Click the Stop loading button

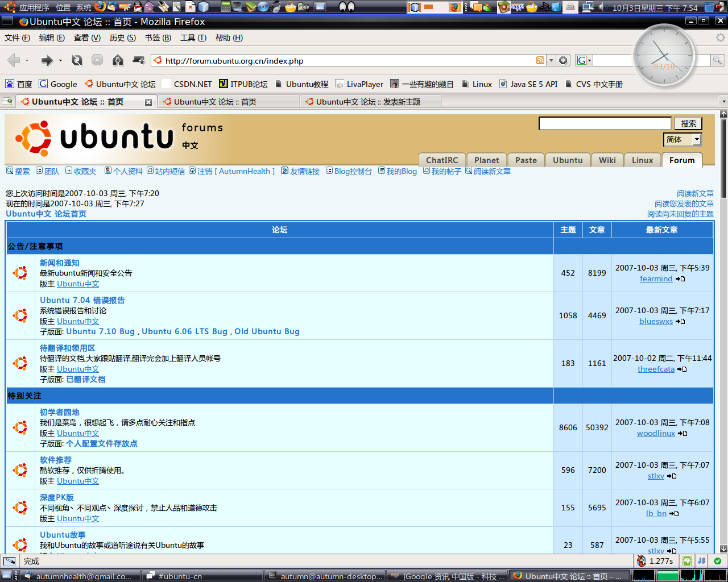click(97, 60)
